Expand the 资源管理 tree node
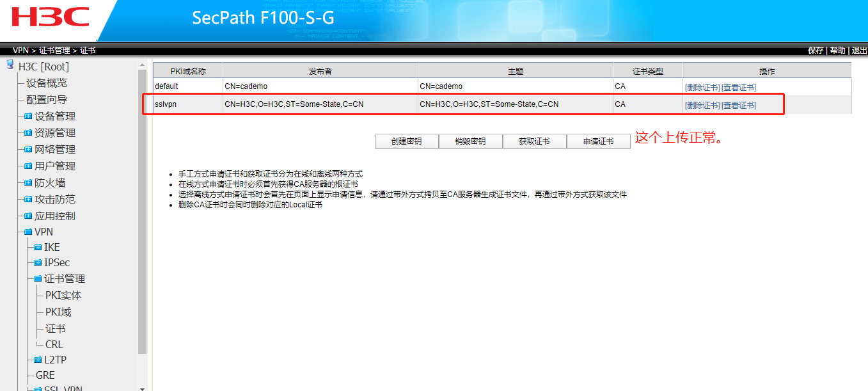This screenshot has width=868, height=391. 28,133
